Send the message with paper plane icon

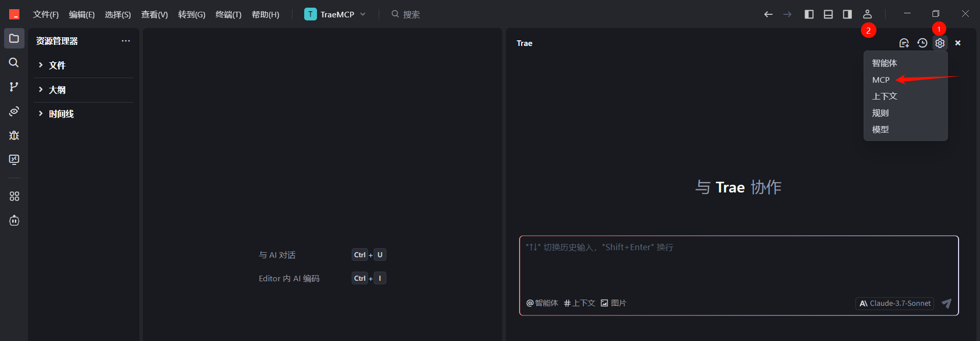(x=946, y=303)
